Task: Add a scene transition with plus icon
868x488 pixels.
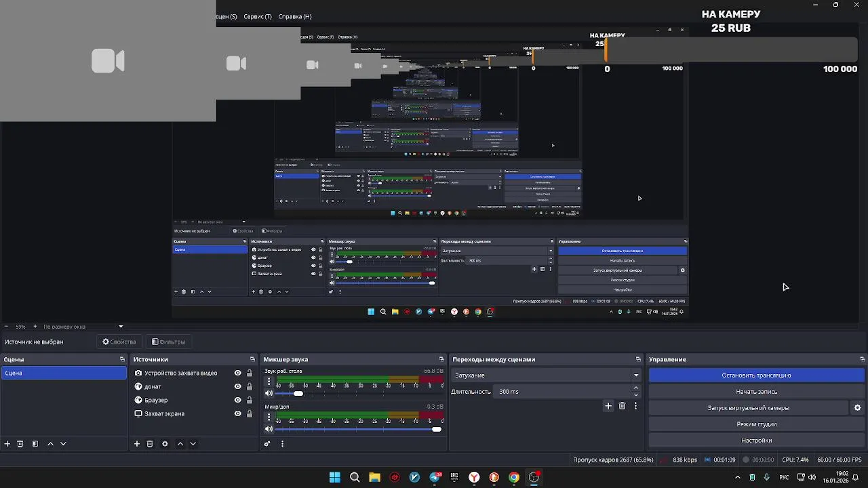Action: (x=608, y=406)
